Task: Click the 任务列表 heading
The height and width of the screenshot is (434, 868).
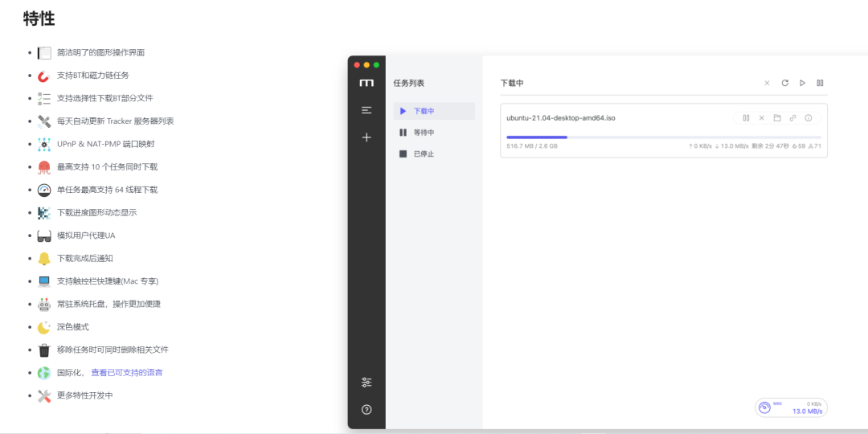Action: [408, 83]
